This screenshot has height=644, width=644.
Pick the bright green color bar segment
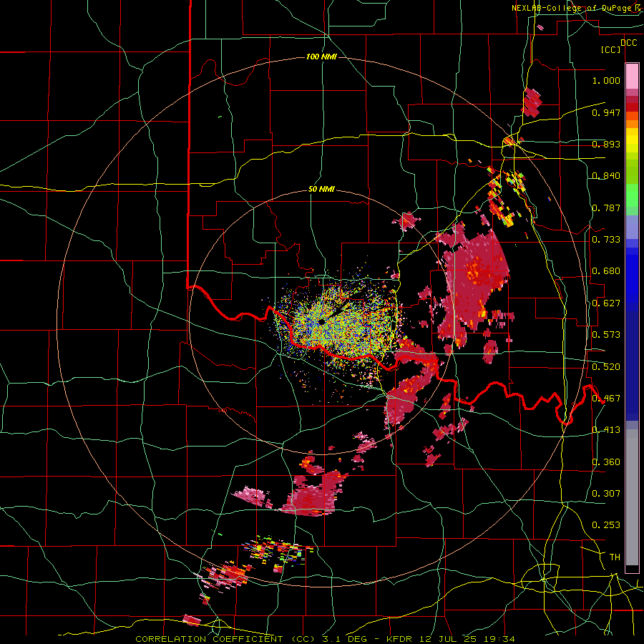click(632, 195)
